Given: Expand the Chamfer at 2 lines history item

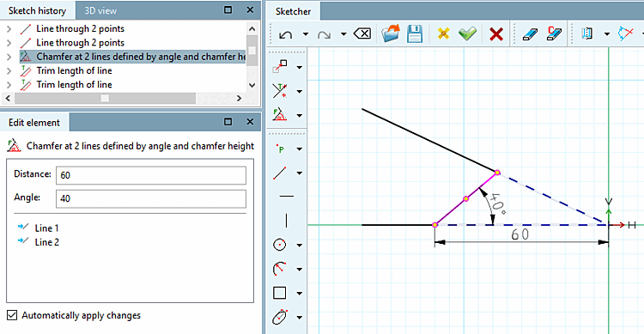Looking at the screenshot, I should [9, 57].
